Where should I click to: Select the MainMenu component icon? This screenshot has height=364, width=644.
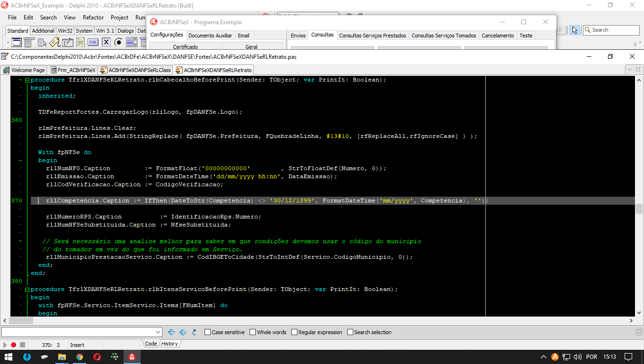29,42
